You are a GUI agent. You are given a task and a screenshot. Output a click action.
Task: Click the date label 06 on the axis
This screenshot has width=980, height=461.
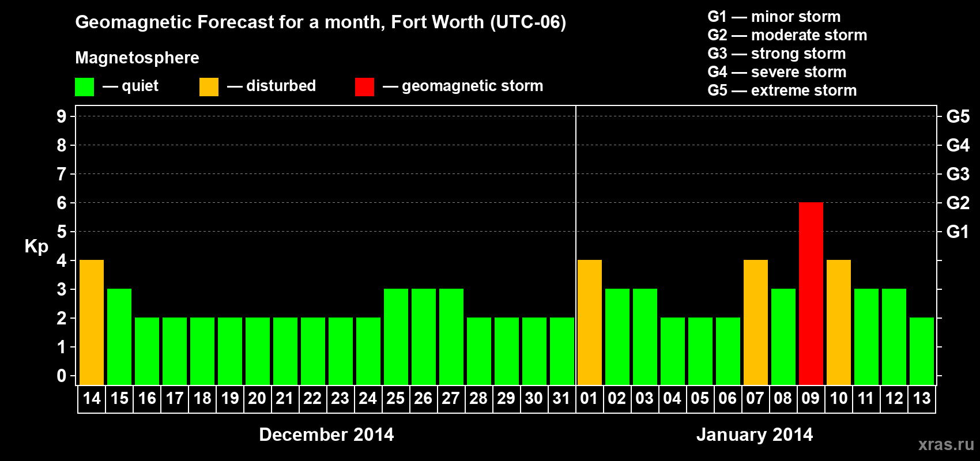click(728, 399)
